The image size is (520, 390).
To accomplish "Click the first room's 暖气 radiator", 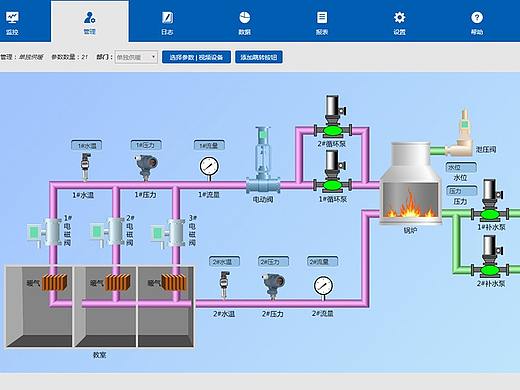I will click(55, 282).
